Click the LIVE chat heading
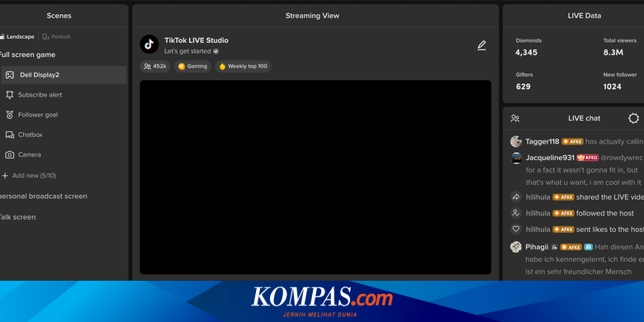This screenshot has width=644, height=322. (x=584, y=118)
